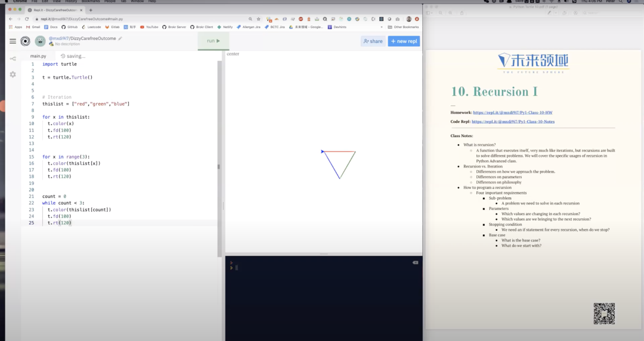Clear the console with the clear icon
644x341 pixels.
coord(416,262)
